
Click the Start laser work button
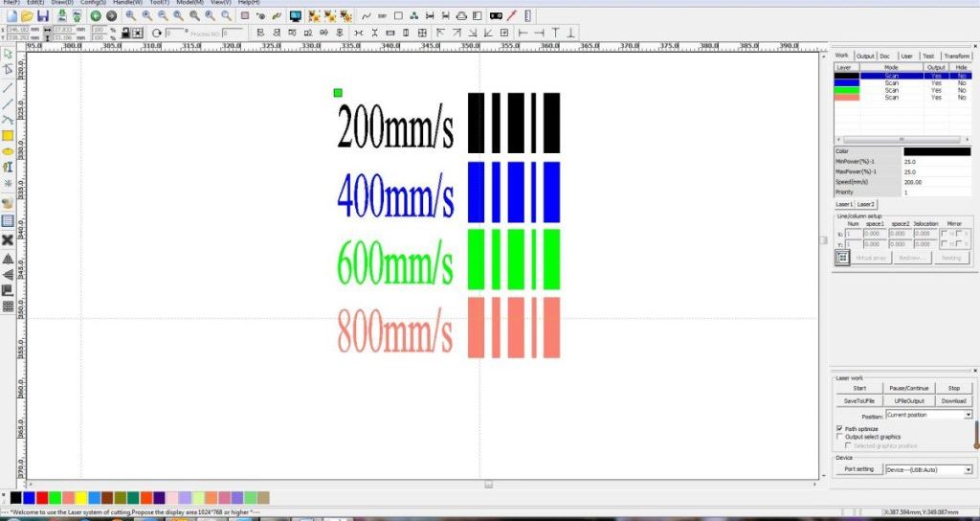coord(859,389)
